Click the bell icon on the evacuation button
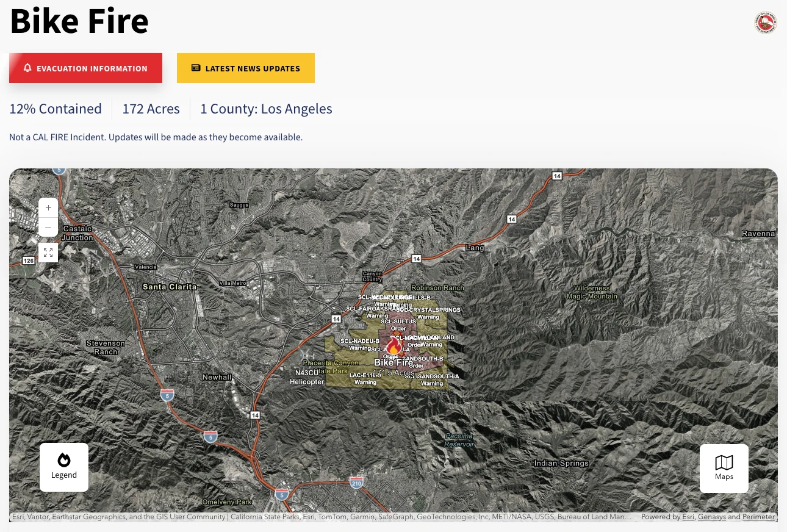Viewport: 787px width, 532px height. click(x=27, y=68)
